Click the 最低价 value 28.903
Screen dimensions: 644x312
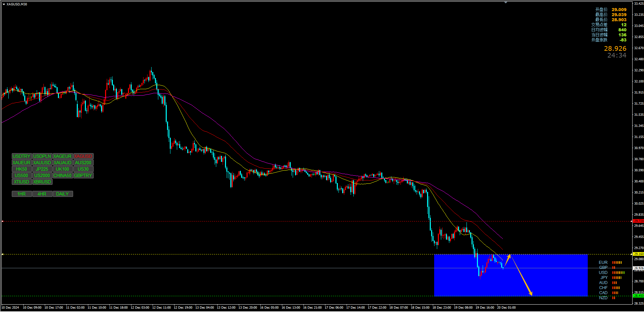[619, 20]
